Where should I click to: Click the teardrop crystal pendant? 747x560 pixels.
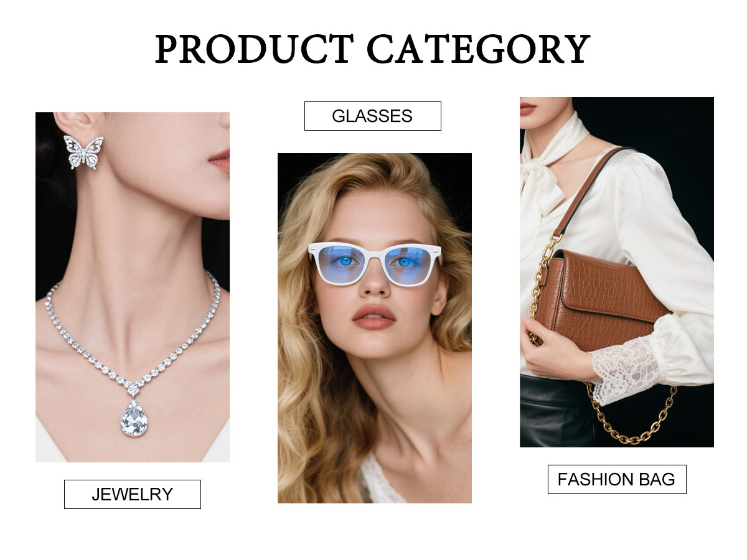click(x=134, y=419)
